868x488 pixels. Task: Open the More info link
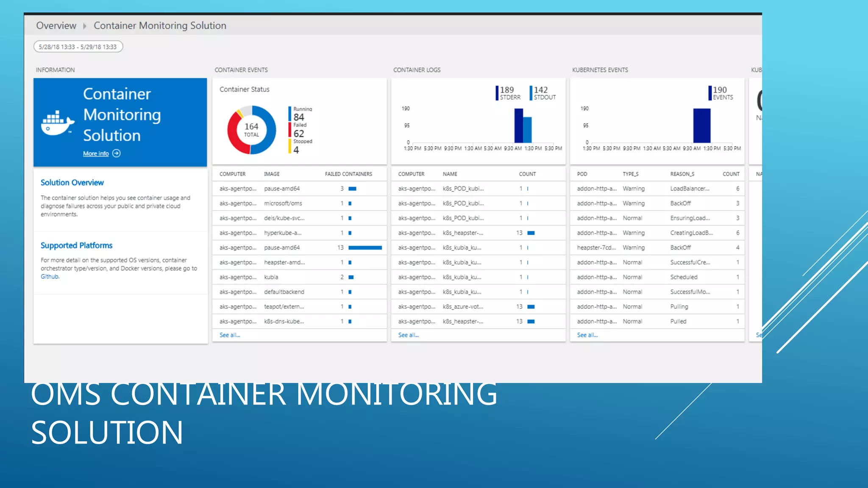[x=96, y=153]
